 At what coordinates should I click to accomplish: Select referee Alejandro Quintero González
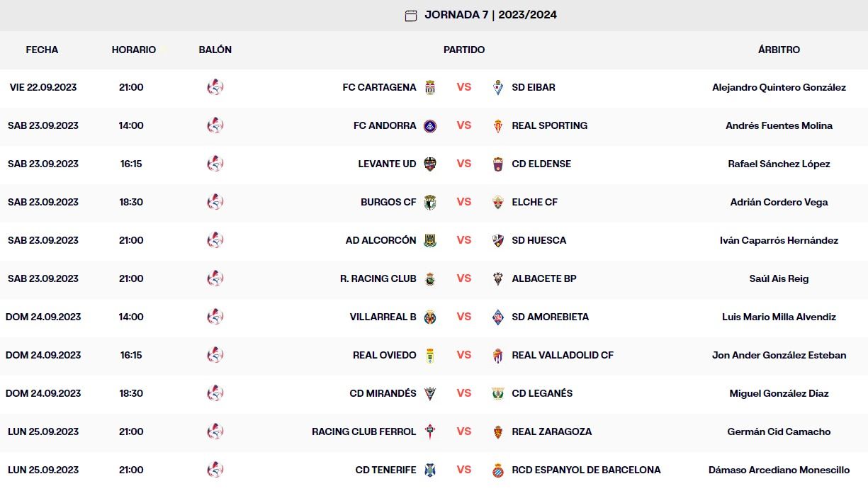pyautogui.click(x=779, y=87)
